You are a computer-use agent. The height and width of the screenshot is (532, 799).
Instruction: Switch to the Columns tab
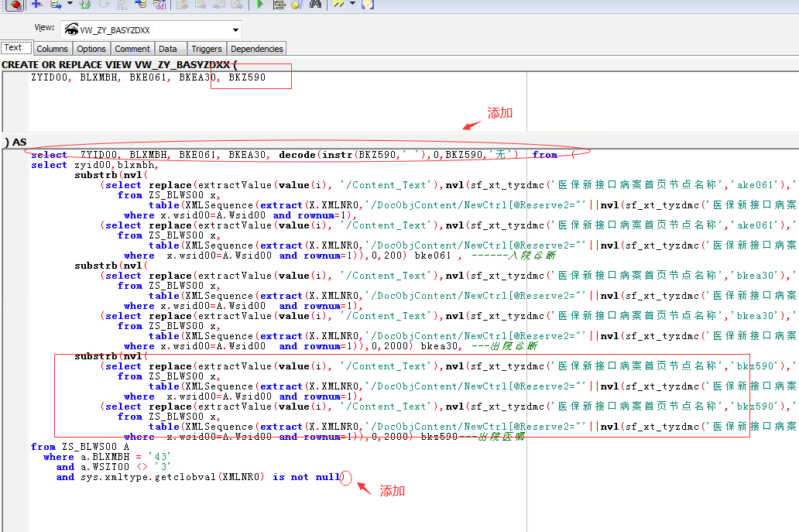coord(52,49)
